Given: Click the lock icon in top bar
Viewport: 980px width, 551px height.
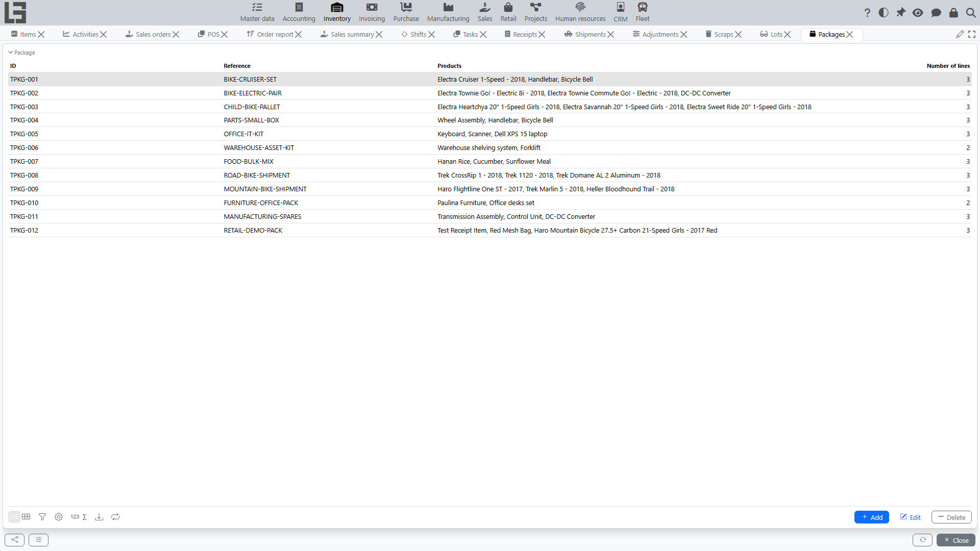Looking at the screenshot, I should pos(953,13).
